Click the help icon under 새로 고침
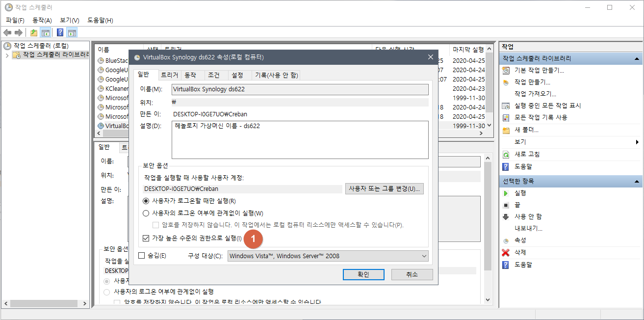Image resolution: width=644 pixels, height=320 pixels. (x=506, y=167)
